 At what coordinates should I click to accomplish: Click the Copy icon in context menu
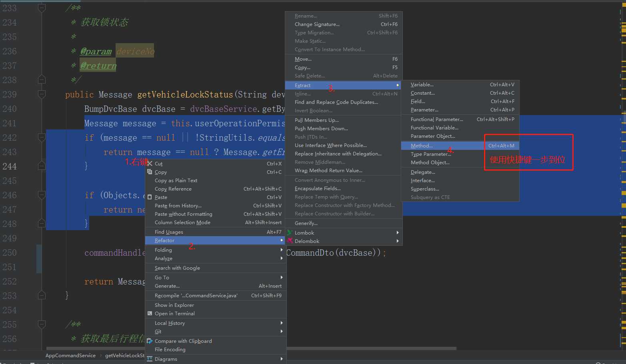click(x=150, y=172)
